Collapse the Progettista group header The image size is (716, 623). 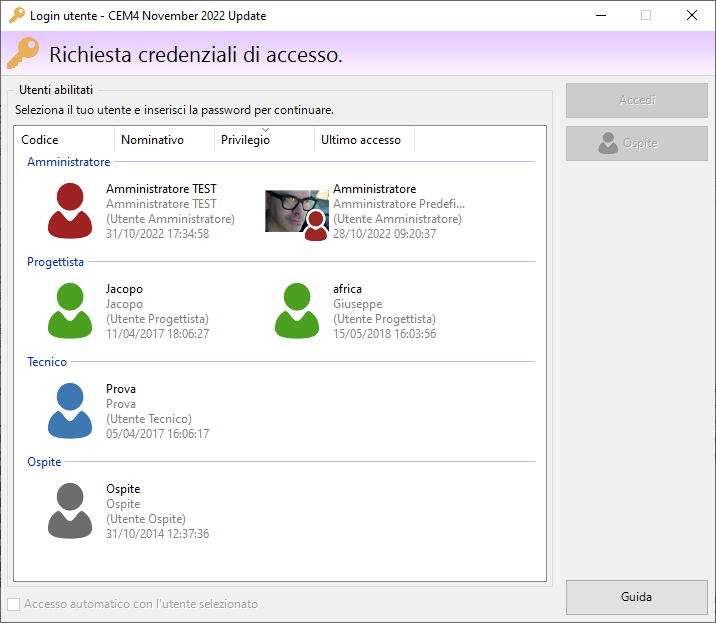click(x=55, y=262)
